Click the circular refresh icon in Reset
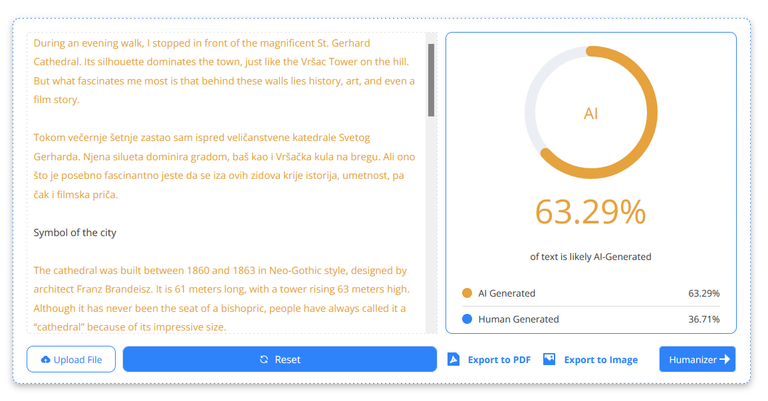The image size is (768, 401). (264, 360)
